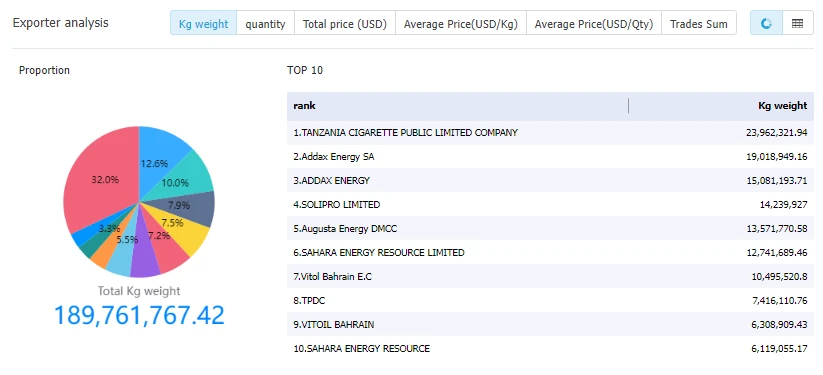Click the value 7,416,110.76
This screenshot has width=823, height=375.
pyautogui.click(x=779, y=301)
